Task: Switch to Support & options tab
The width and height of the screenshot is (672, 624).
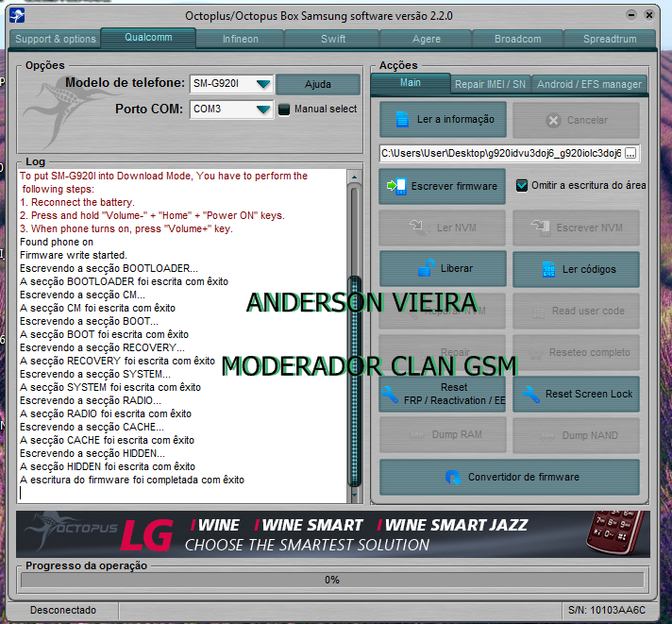Action: 56,39
